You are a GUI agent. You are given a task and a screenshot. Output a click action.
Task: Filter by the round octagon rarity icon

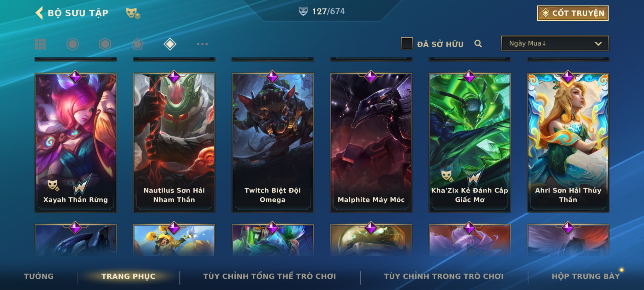[x=72, y=44]
